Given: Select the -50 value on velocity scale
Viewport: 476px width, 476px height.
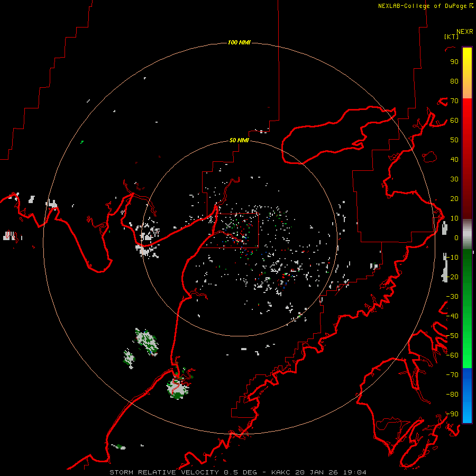Looking at the screenshot, I should (453, 336).
